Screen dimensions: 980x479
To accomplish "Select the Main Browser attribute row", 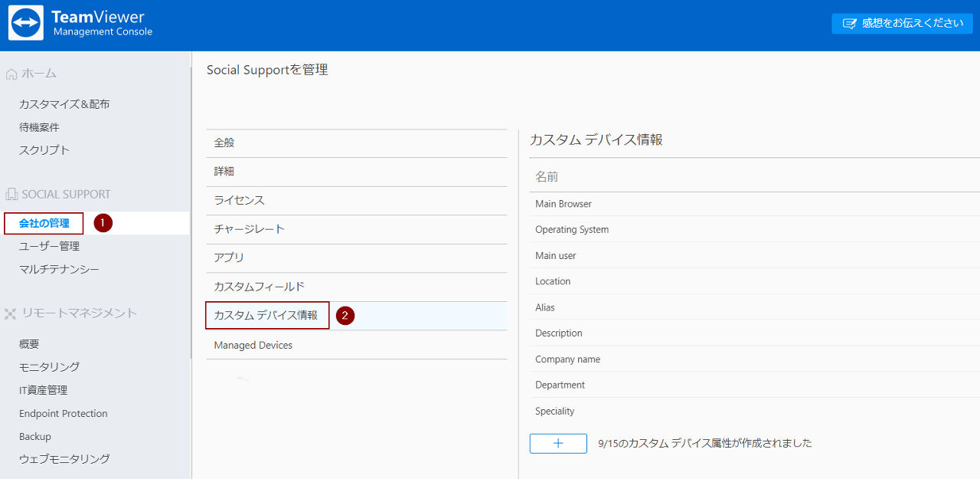I will (754, 204).
